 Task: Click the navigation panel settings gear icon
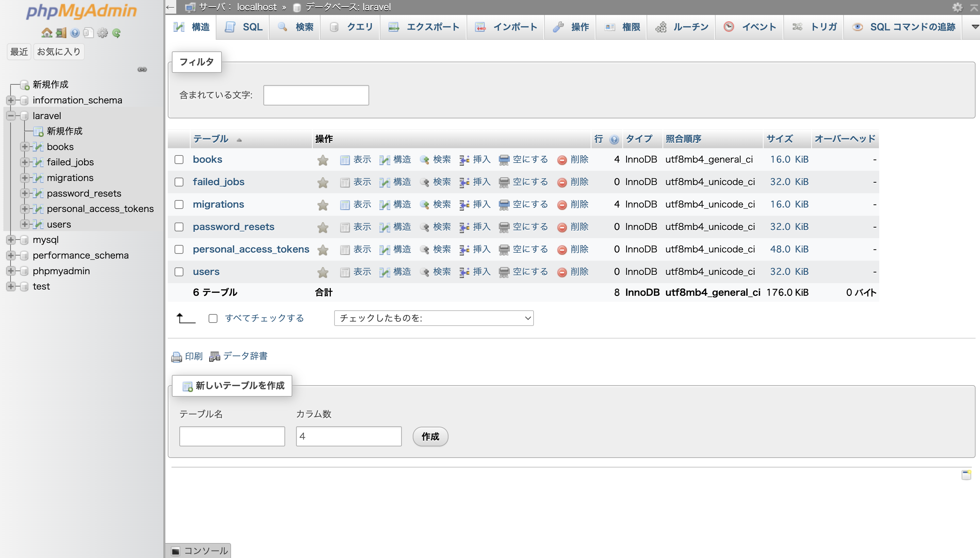tap(102, 33)
